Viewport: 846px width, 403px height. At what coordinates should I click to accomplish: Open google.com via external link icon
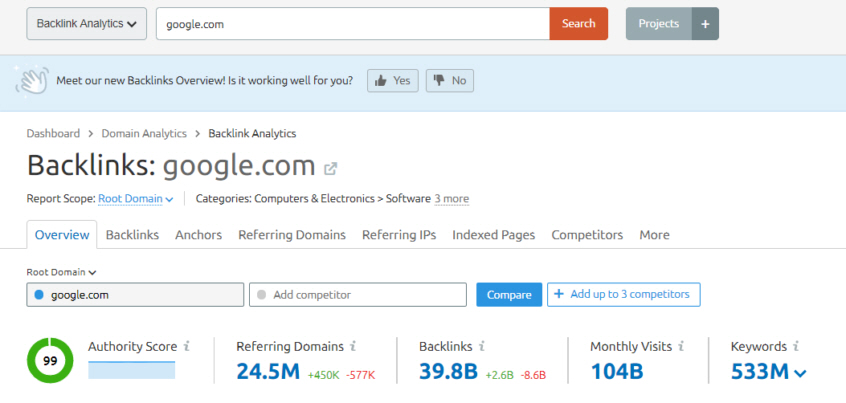[330, 168]
